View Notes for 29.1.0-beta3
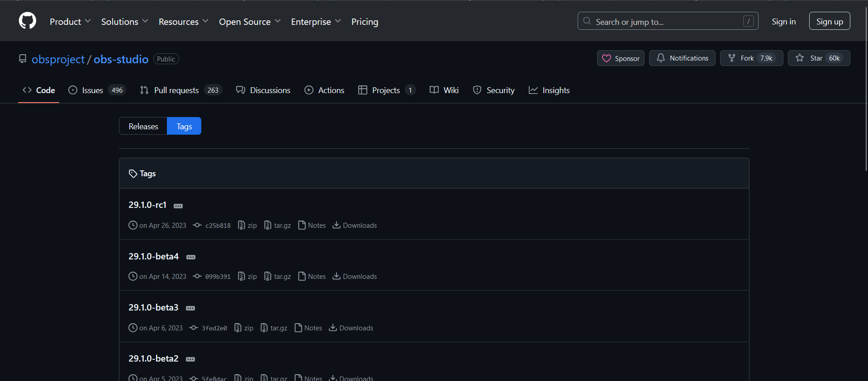 (308, 328)
